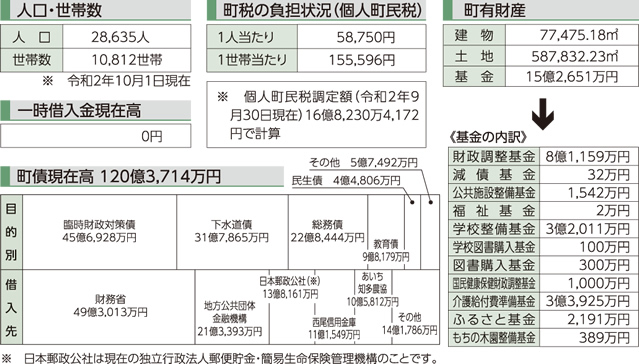Click the 建物 77,475.18㎡ row

click(x=541, y=35)
